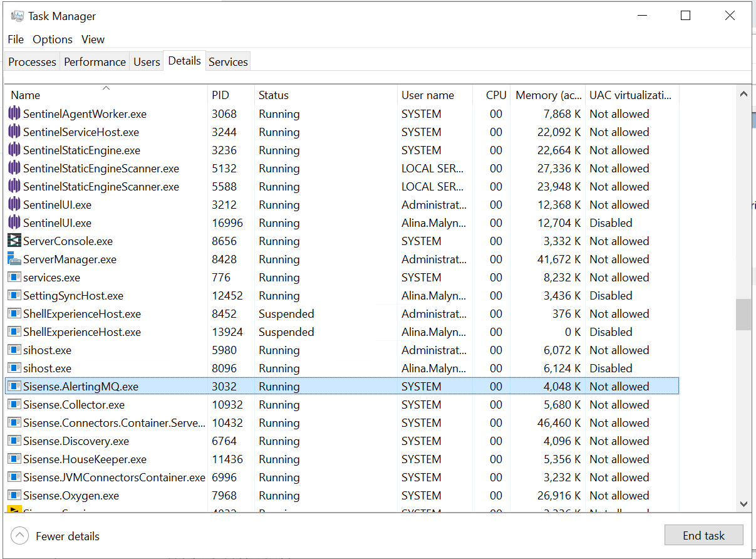Image resolution: width=756 pixels, height=559 pixels.
Task: Open the Options menu
Action: [x=53, y=39]
